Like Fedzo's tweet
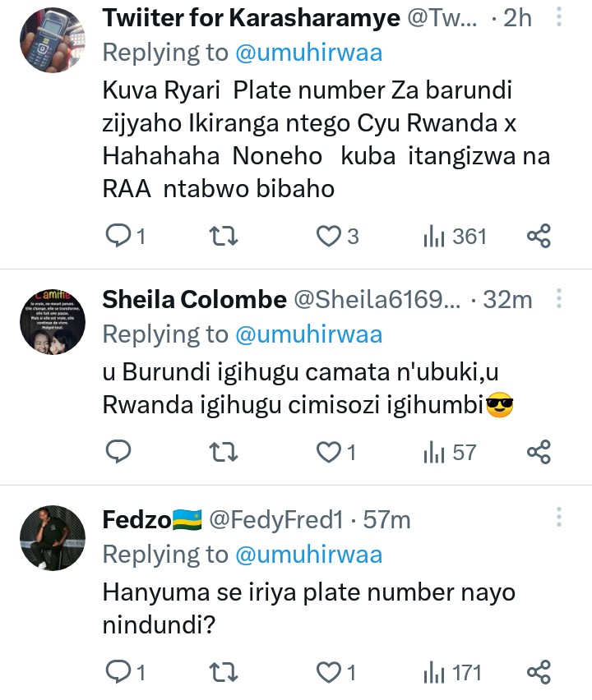592x700 pixels. (329, 673)
